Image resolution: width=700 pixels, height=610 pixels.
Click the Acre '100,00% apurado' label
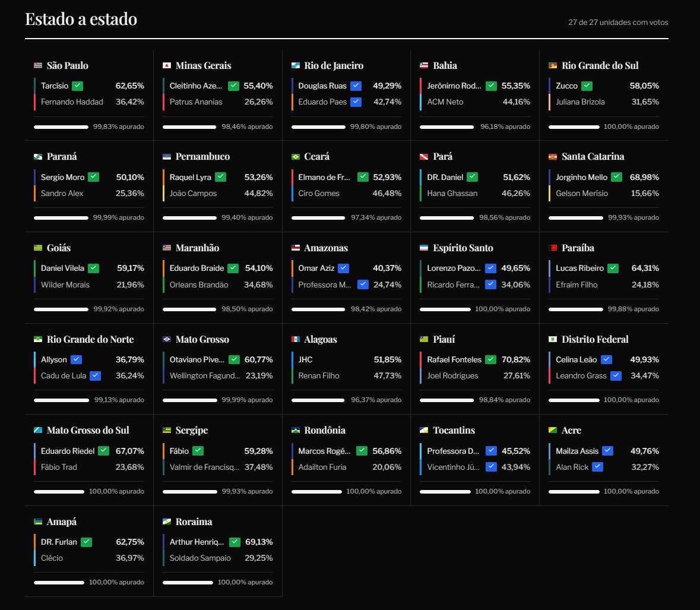coord(631,491)
